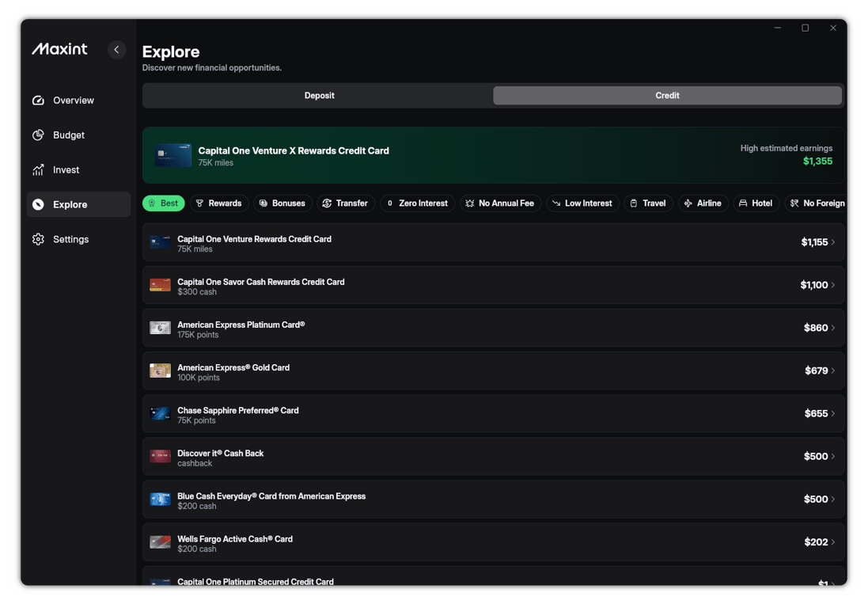The width and height of the screenshot is (868, 608).
Task: Open Invest via its chart icon
Action: point(38,170)
